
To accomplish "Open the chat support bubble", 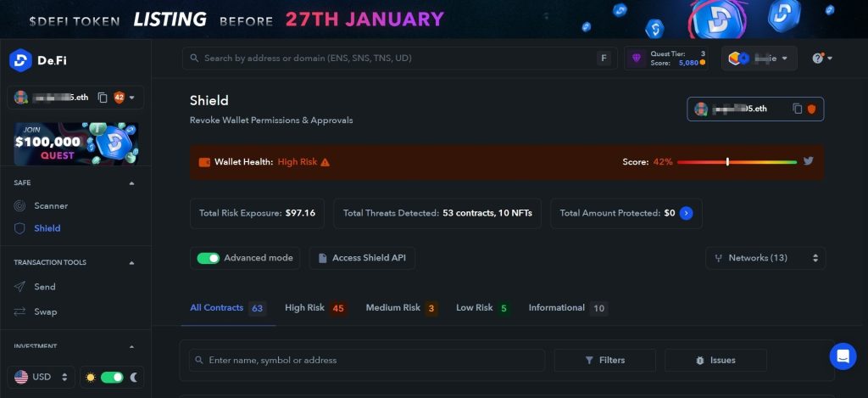I will (843, 356).
